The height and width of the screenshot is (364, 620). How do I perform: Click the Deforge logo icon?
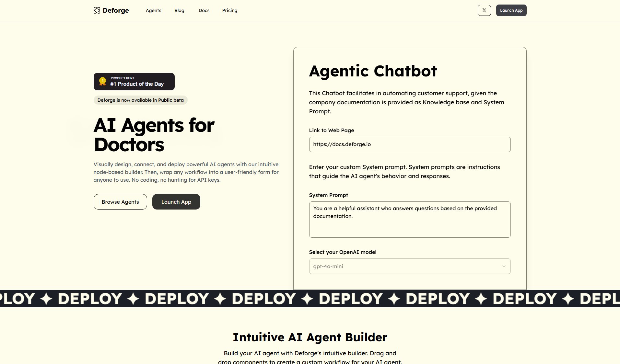click(x=97, y=10)
